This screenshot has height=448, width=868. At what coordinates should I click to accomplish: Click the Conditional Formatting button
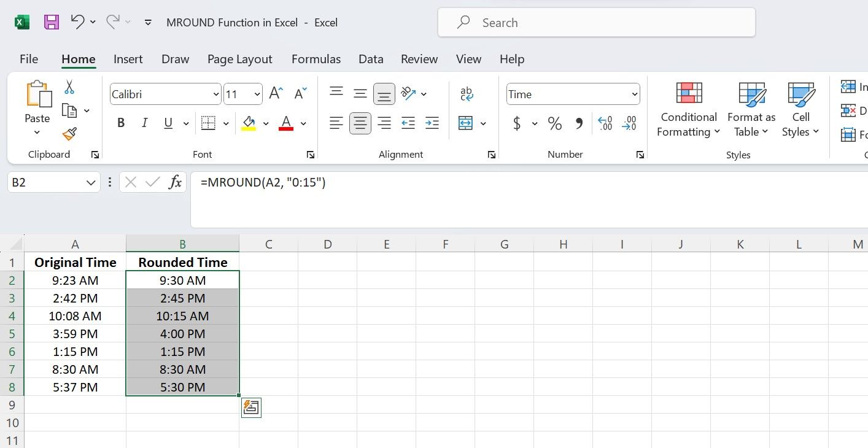689,110
